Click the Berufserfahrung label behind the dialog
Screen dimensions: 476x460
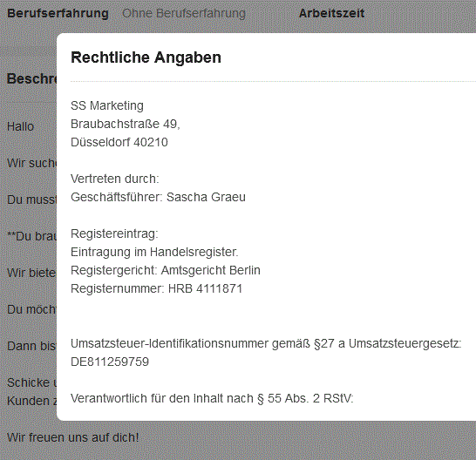coord(58,13)
